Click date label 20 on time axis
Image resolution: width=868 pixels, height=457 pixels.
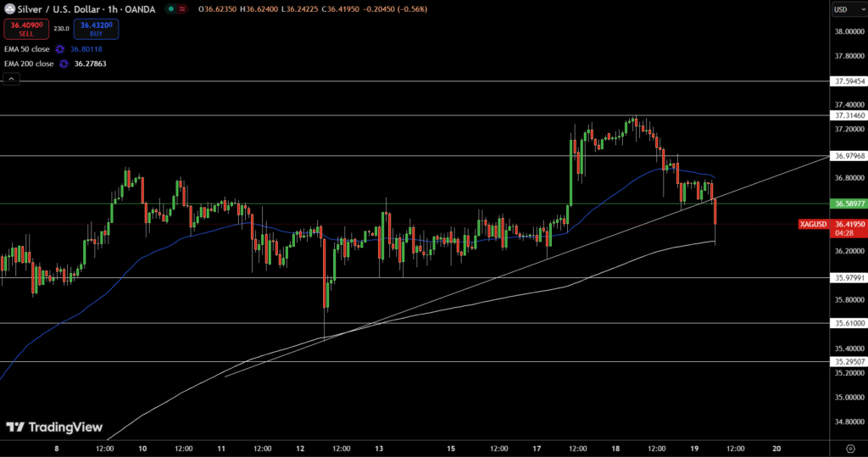(776, 449)
